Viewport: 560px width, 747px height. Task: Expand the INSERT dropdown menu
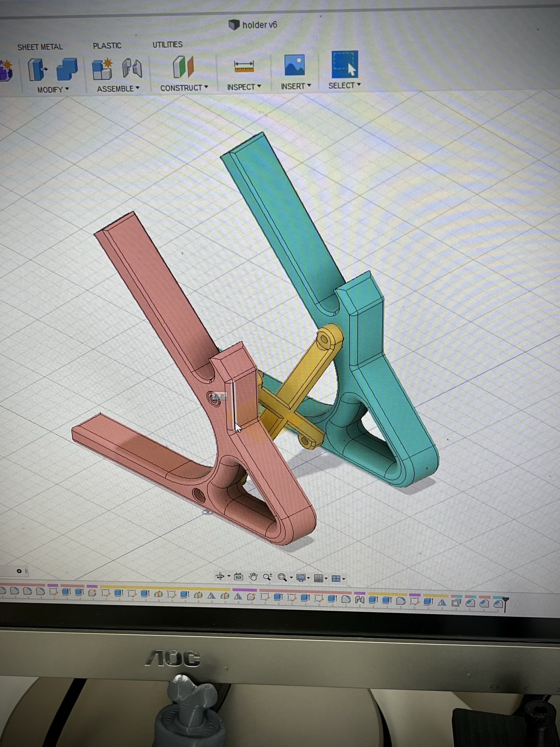(x=296, y=86)
